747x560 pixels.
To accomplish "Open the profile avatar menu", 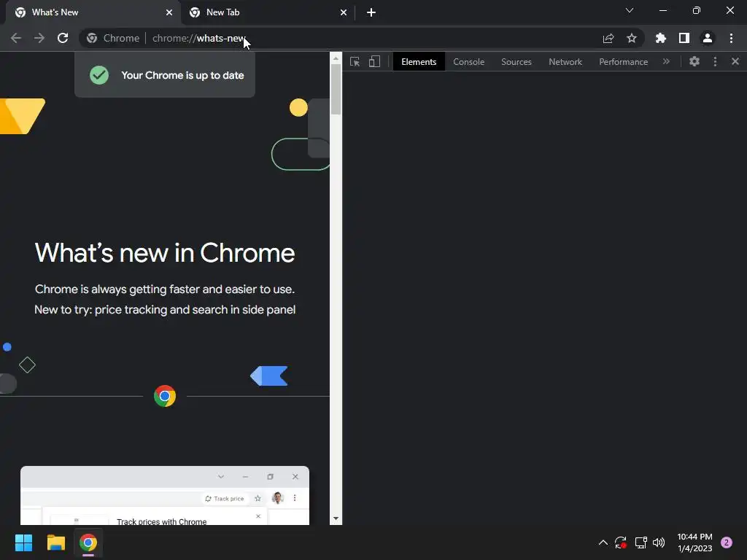I will 708,38.
